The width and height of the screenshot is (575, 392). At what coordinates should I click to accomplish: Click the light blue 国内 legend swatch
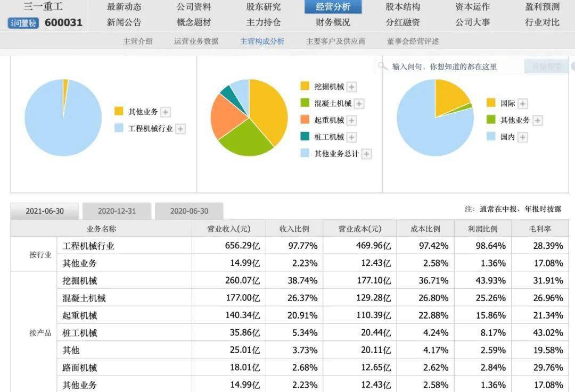[x=491, y=137]
